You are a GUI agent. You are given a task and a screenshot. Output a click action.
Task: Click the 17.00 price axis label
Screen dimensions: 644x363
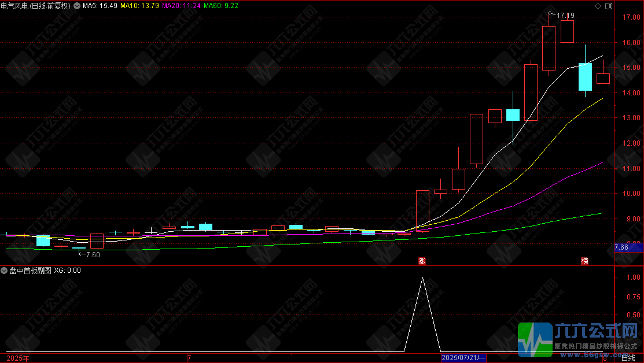coord(631,17)
